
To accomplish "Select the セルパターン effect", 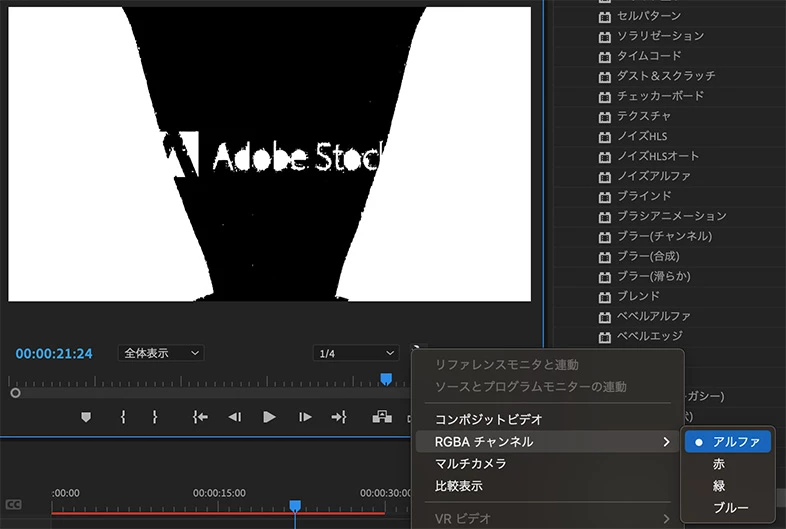I will (649, 16).
